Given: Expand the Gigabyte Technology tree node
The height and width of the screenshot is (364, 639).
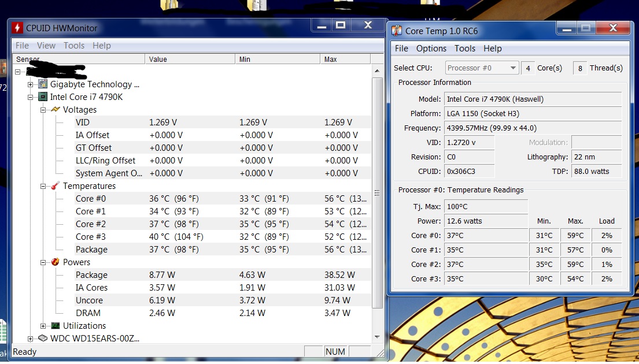Looking at the screenshot, I should pyautogui.click(x=30, y=85).
